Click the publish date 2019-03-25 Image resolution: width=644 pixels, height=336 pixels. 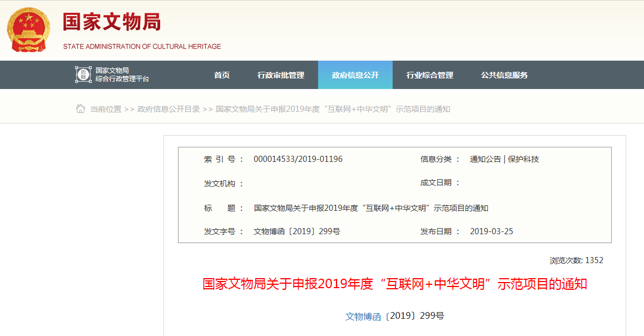tap(491, 231)
